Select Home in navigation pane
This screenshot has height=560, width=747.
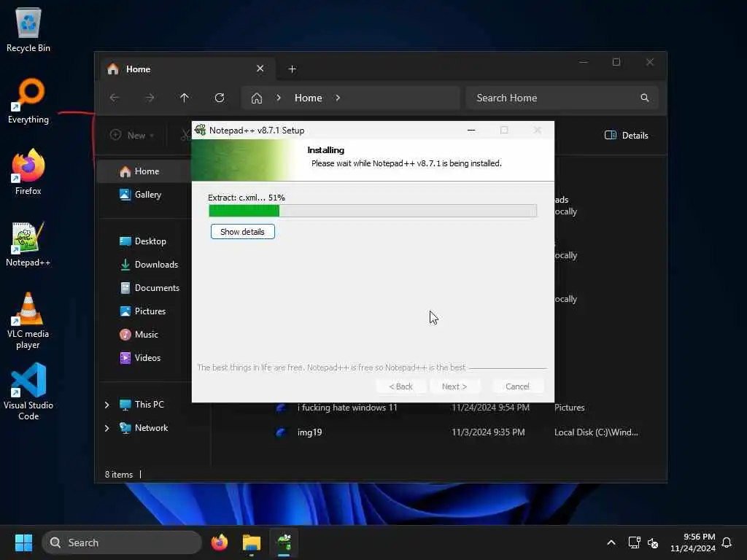click(145, 171)
